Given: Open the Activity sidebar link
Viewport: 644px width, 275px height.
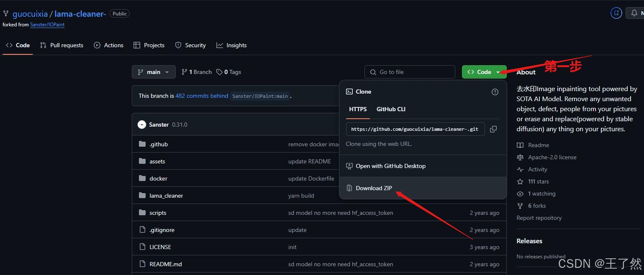Looking at the screenshot, I should (533, 169).
